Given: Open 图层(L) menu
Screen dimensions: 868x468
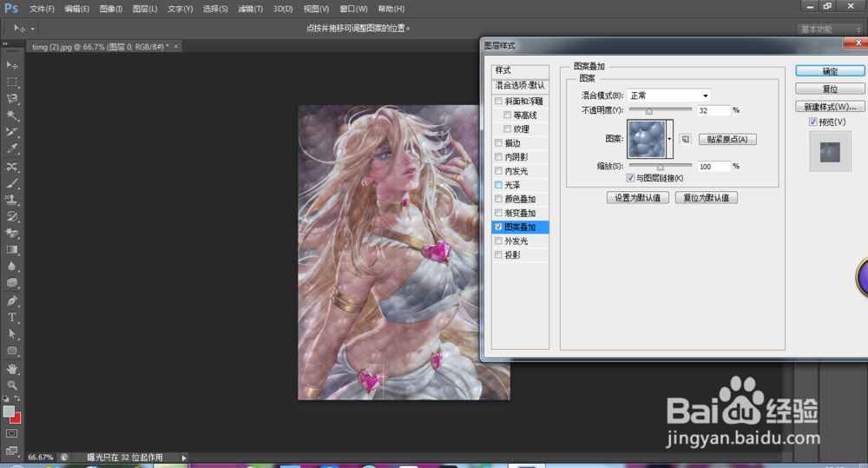Looking at the screenshot, I should 145,9.
